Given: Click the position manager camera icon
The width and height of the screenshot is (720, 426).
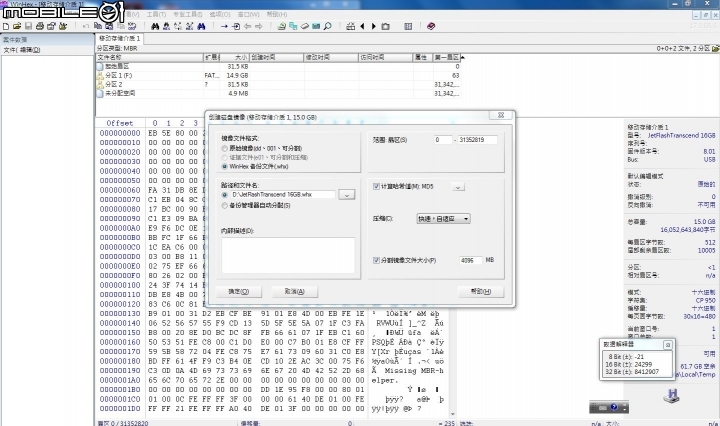Looking at the screenshot, I should point(386,27).
